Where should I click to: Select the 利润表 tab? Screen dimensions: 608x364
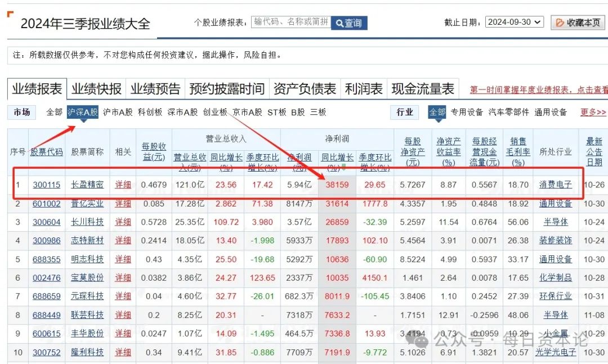[364, 89]
